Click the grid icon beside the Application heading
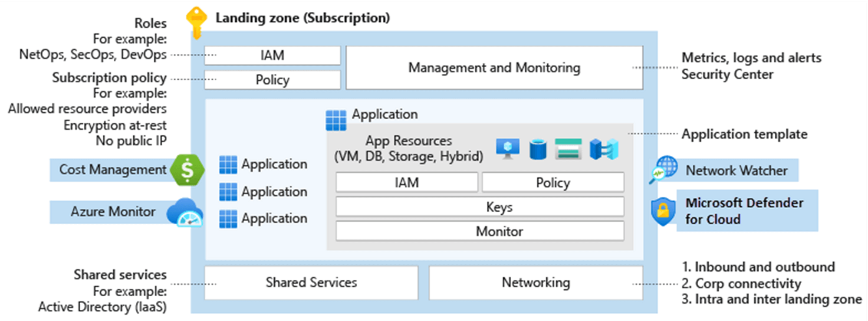Image resolution: width=868 pixels, height=321 pixels. click(336, 120)
